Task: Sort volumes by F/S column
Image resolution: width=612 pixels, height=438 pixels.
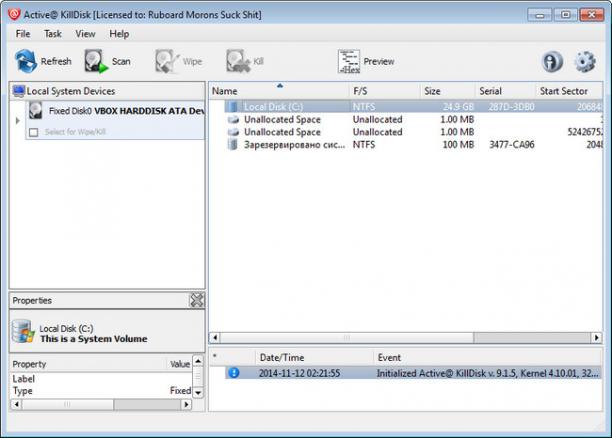Action: tap(385, 91)
